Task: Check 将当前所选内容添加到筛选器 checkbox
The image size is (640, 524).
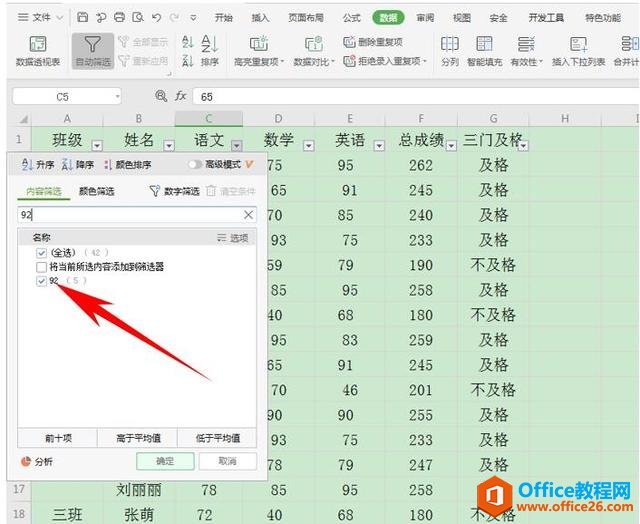Action: click(x=41, y=267)
